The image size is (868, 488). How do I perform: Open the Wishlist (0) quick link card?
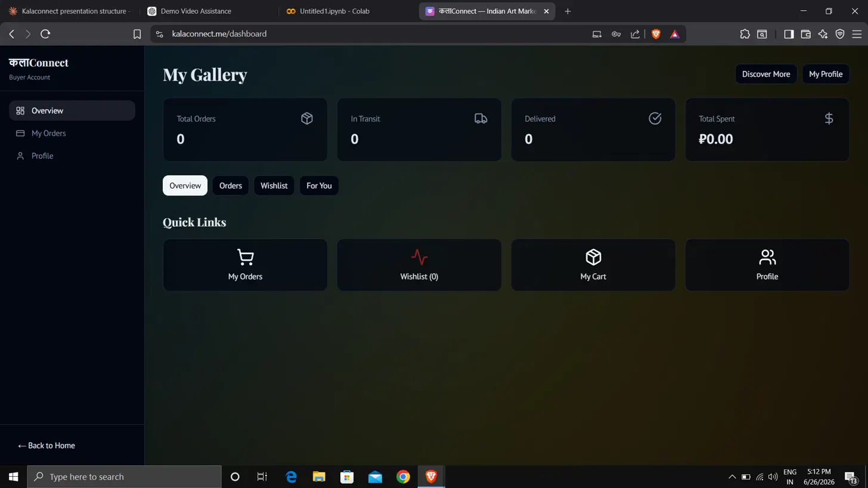pos(419,265)
